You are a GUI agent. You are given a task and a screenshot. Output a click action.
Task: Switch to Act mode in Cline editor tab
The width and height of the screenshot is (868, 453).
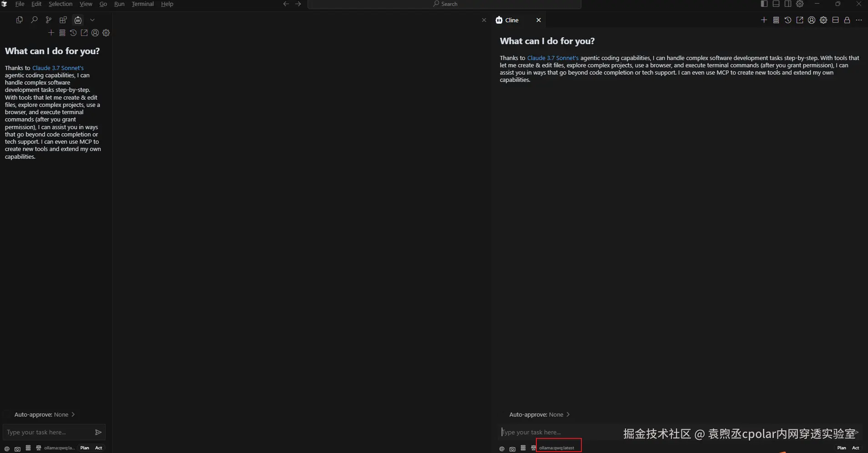click(x=856, y=448)
